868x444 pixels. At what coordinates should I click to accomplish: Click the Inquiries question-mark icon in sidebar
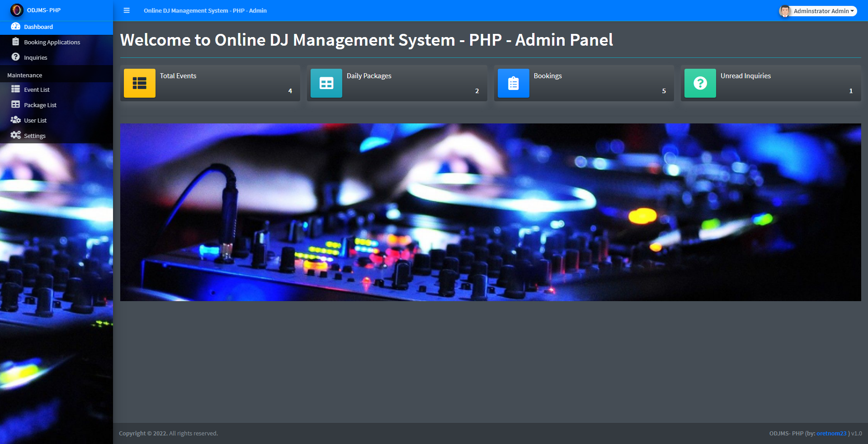coord(16,57)
